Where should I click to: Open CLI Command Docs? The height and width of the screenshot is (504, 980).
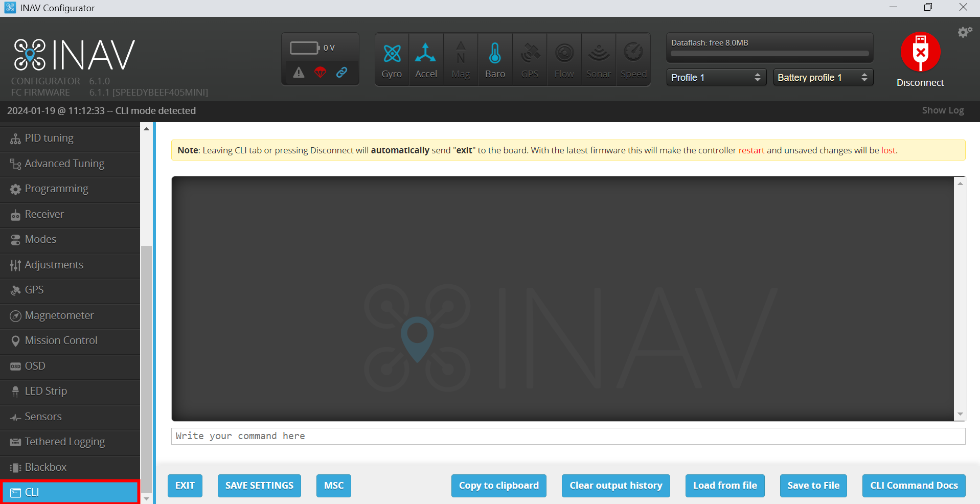(914, 486)
